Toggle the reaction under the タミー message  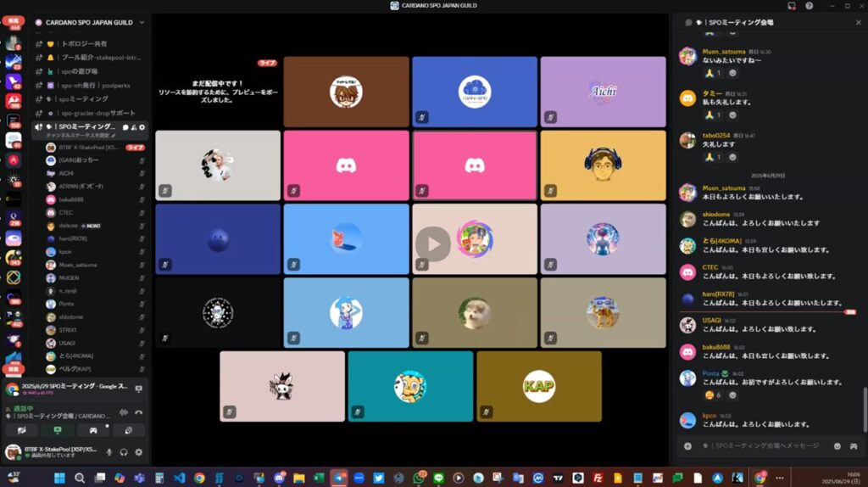pos(713,115)
